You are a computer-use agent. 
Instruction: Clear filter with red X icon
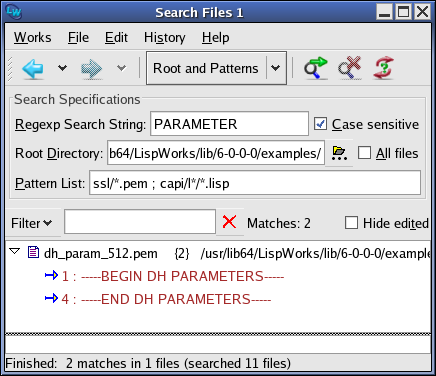(x=229, y=222)
